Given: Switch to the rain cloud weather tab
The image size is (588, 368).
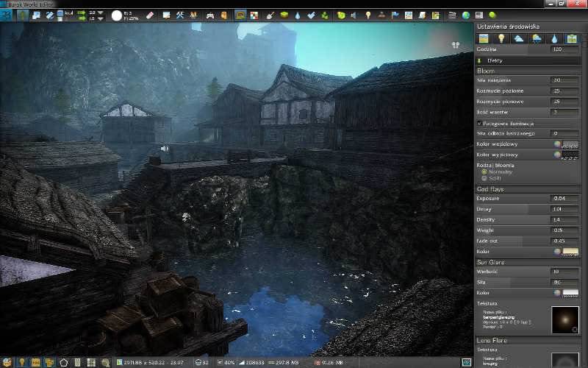Looking at the screenshot, I should [x=537, y=38].
